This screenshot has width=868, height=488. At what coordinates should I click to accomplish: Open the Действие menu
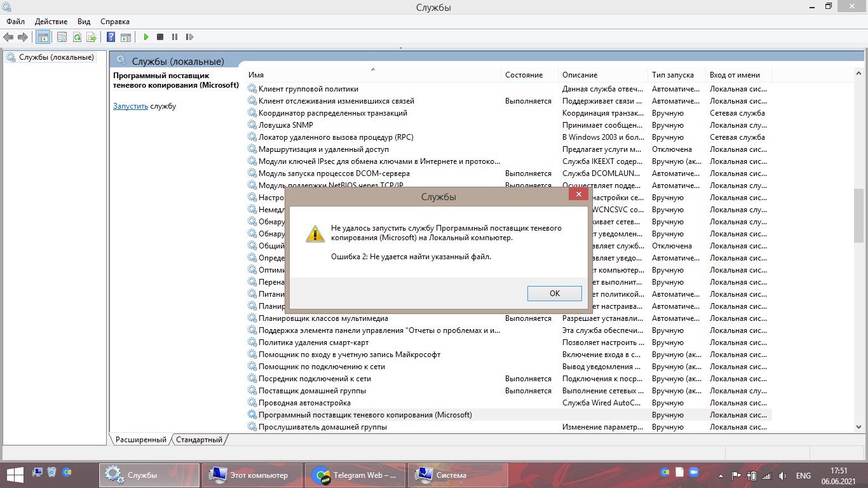[x=51, y=22]
